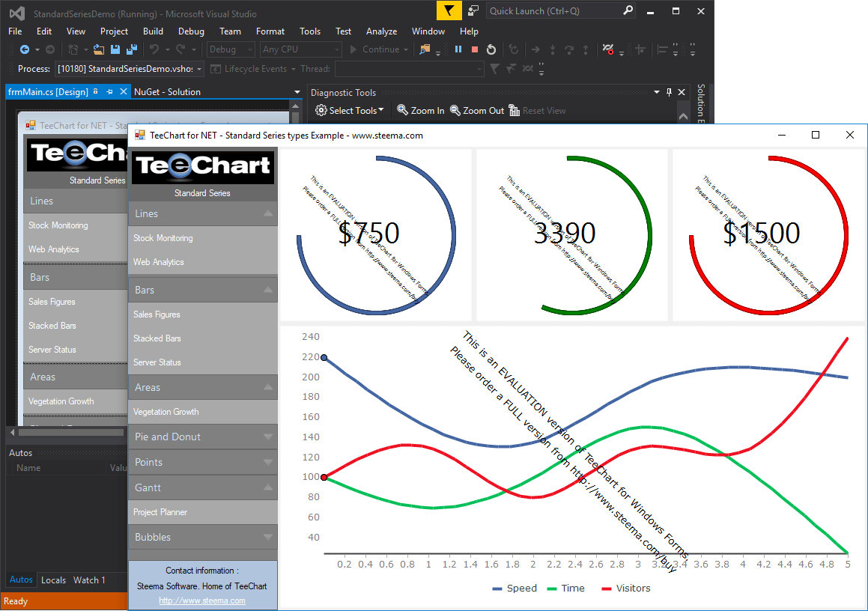Open the Debug menu
Viewport: 868px width, 611px height.
coord(191,31)
